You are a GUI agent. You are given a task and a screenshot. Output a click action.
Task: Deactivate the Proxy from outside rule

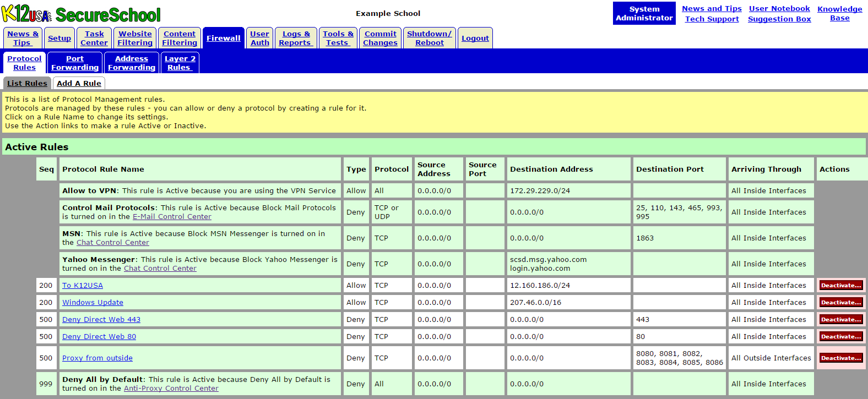pyautogui.click(x=841, y=358)
